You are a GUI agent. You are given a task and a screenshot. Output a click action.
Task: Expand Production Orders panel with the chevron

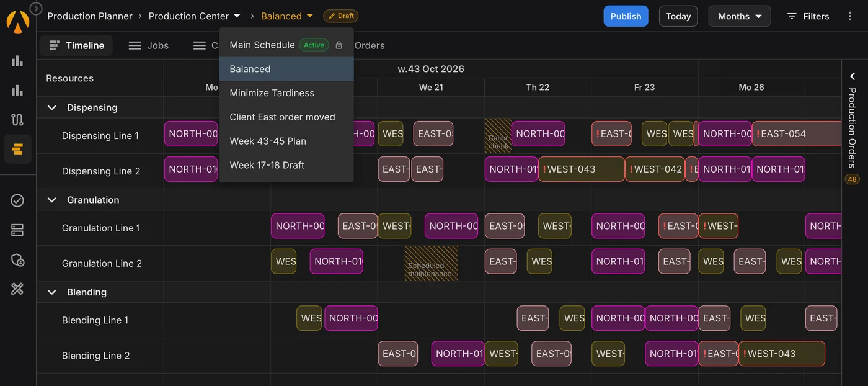click(x=852, y=76)
